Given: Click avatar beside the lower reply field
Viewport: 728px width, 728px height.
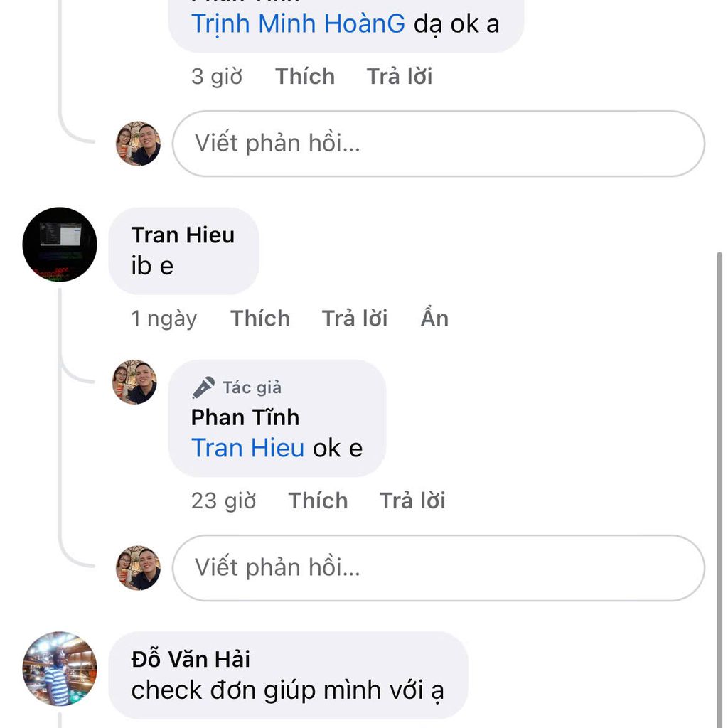Looking at the screenshot, I should (x=138, y=568).
